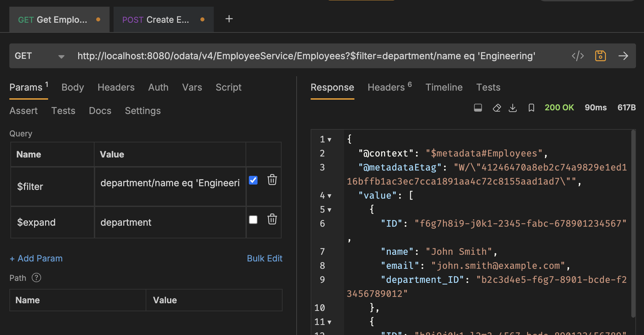The width and height of the screenshot is (644, 335).
Task: Collapse the "value" array at line 4
Action: coord(329,196)
